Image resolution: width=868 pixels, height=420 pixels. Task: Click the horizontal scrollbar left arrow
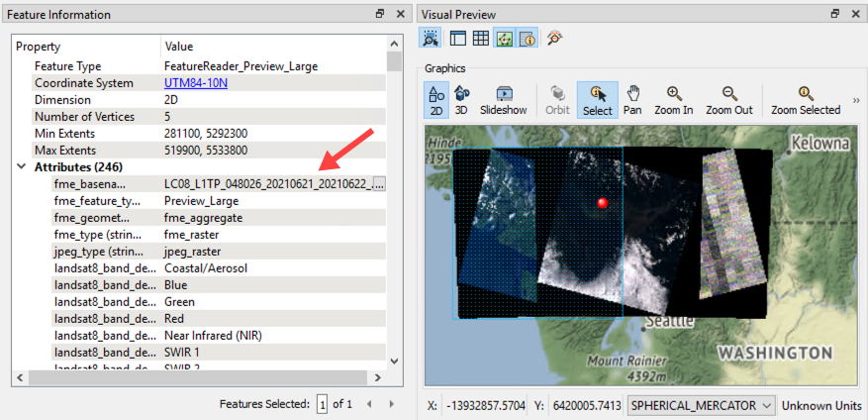20,377
